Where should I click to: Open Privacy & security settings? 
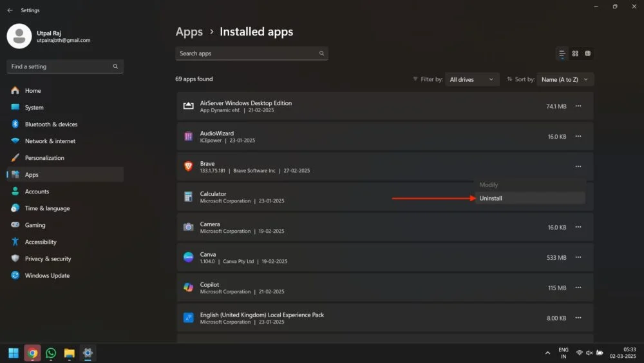(x=65, y=259)
